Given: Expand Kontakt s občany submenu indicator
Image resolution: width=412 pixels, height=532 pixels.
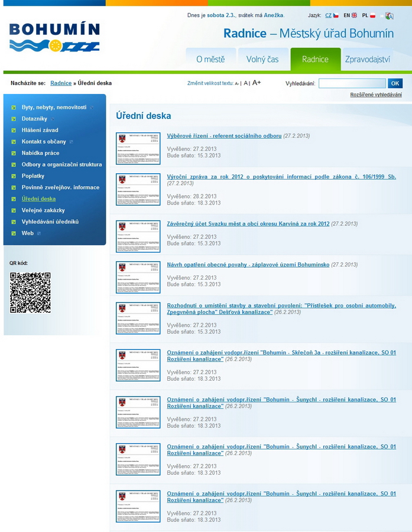Looking at the screenshot, I should click(x=72, y=142).
